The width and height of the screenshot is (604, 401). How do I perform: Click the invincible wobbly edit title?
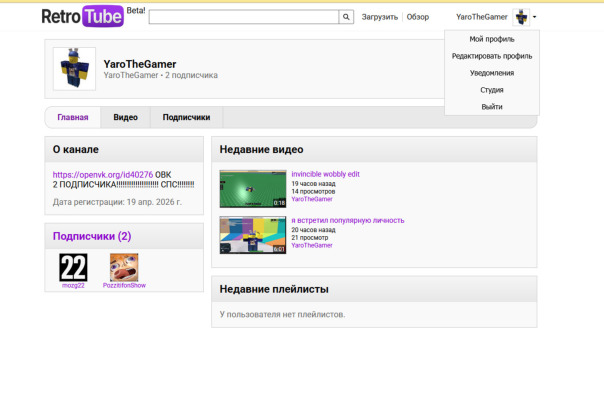pyautogui.click(x=325, y=174)
